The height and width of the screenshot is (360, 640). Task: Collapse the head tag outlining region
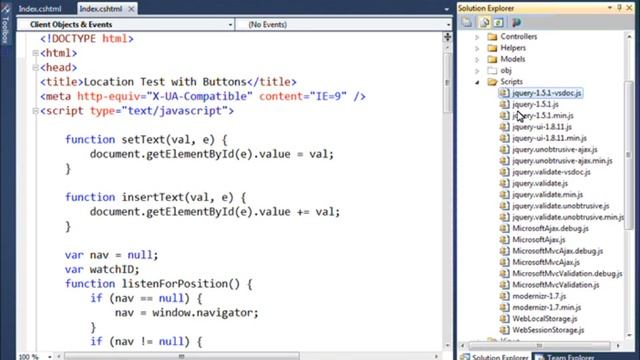36,67
